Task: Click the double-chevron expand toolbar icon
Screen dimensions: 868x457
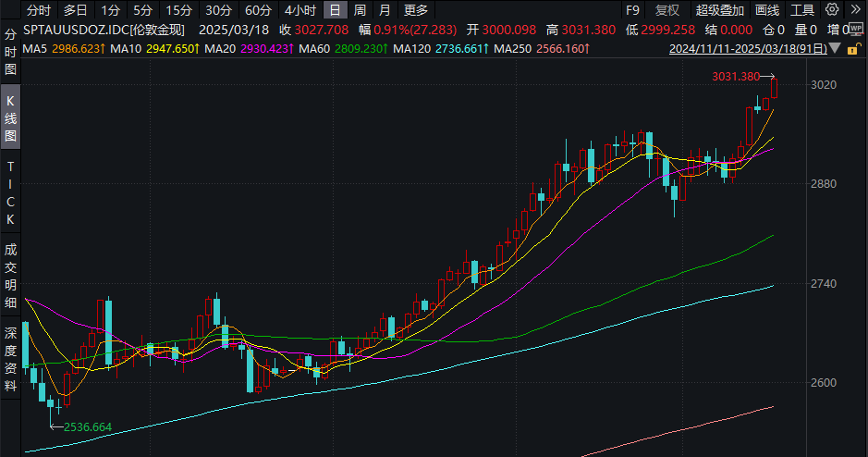Action: [855, 10]
